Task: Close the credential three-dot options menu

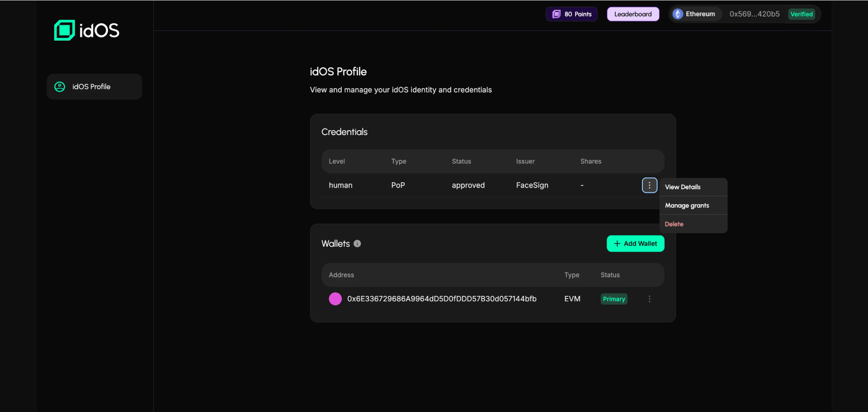Action: coord(649,185)
